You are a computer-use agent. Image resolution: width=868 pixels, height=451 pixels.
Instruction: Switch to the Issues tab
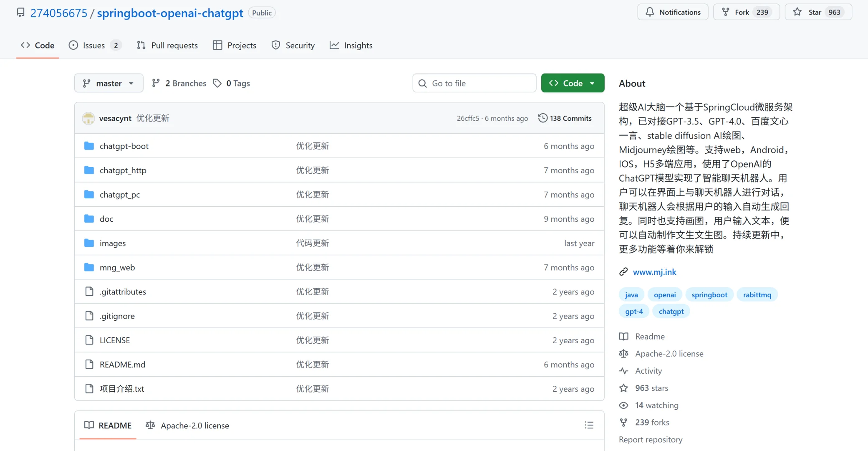93,45
